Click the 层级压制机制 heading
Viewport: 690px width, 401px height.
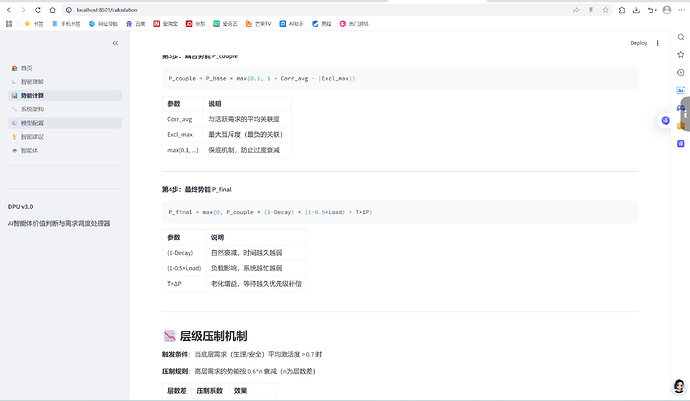(213, 336)
